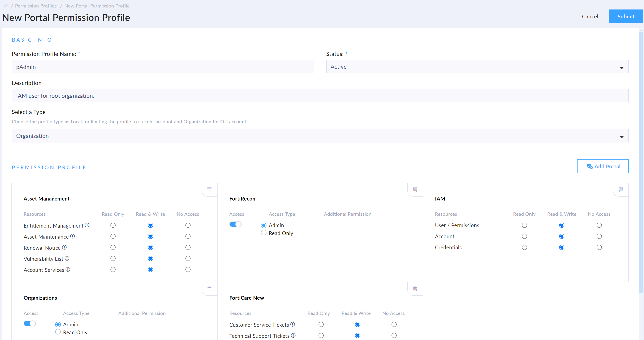Click the home icon in the breadcrumb

click(6, 6)
